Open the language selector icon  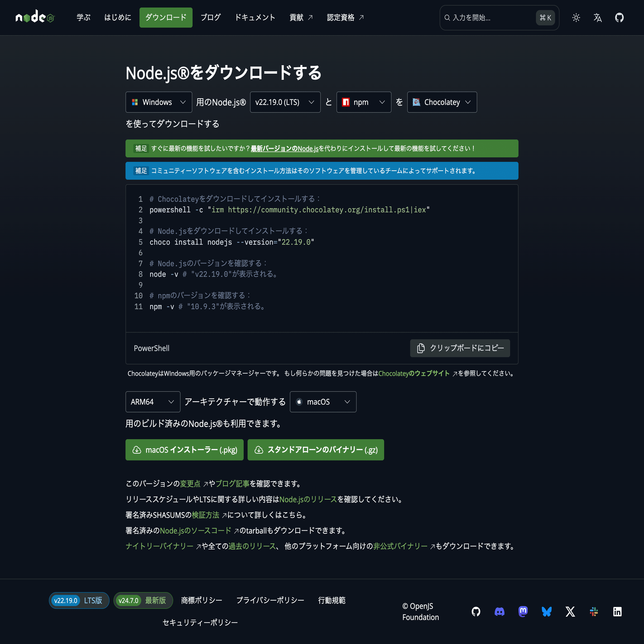(597, 17)
